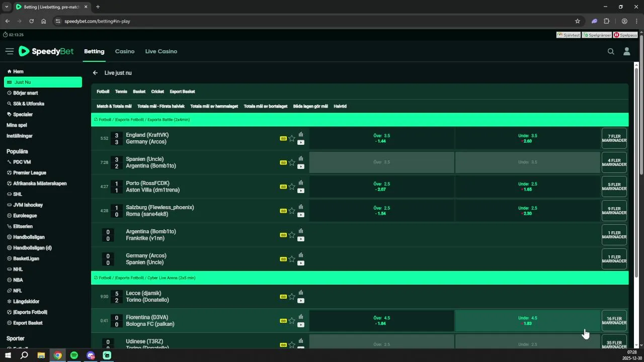This screenshot has width=644, height=362.
Task: Switch to the Casino tab
Action: point(125,51)
